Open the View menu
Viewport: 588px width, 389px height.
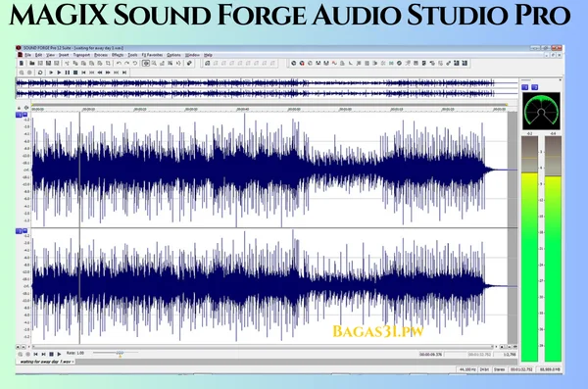(50, 55)
